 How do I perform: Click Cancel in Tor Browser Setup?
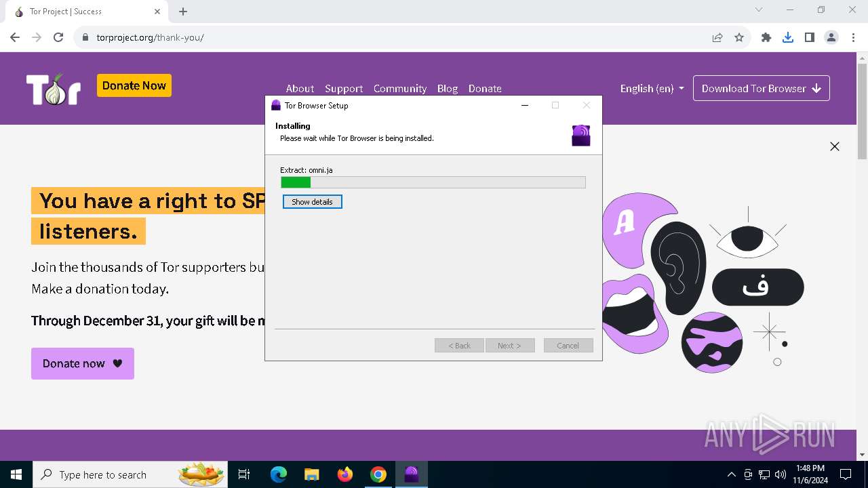coord(568,346)
